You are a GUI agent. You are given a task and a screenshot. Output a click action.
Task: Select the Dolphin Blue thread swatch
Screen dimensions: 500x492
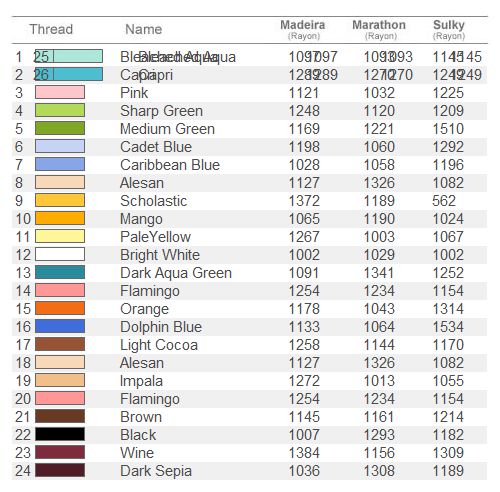click(x=60, y=326)
